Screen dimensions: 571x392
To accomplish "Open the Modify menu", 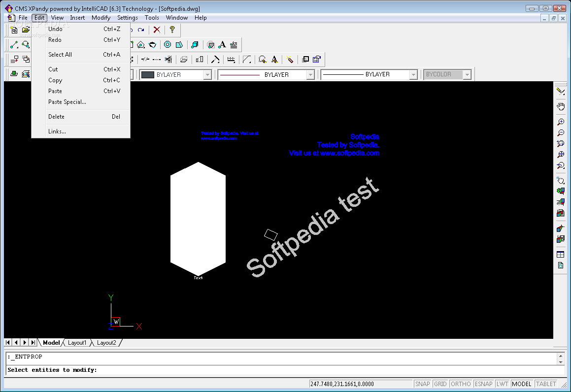I will [x=101, y=17].
